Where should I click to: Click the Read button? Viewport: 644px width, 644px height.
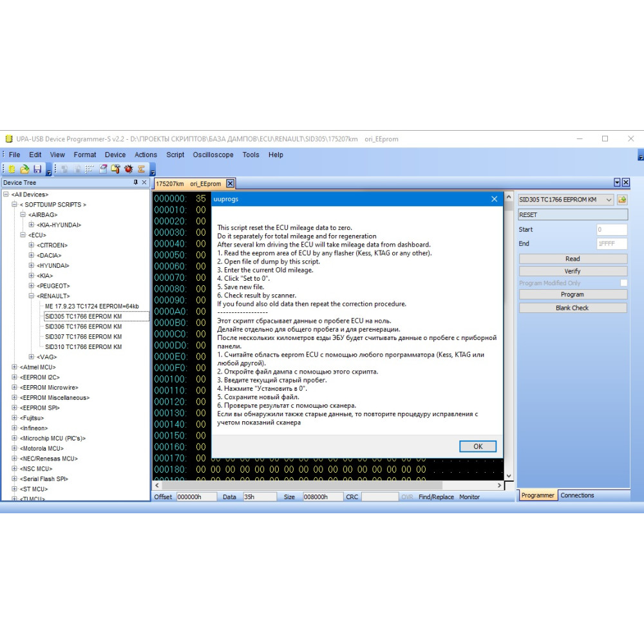[x=573, y=259]
